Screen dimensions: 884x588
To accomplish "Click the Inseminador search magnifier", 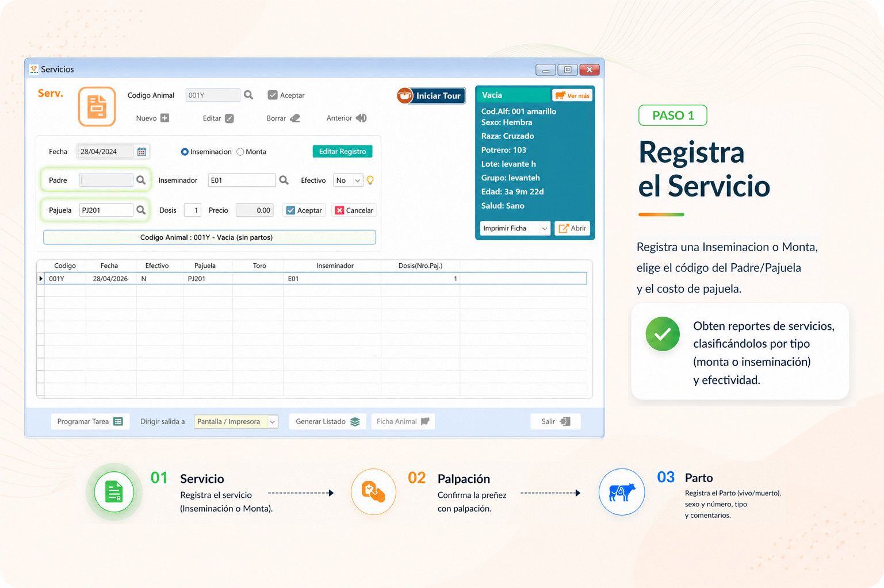I will coord(284,180).
